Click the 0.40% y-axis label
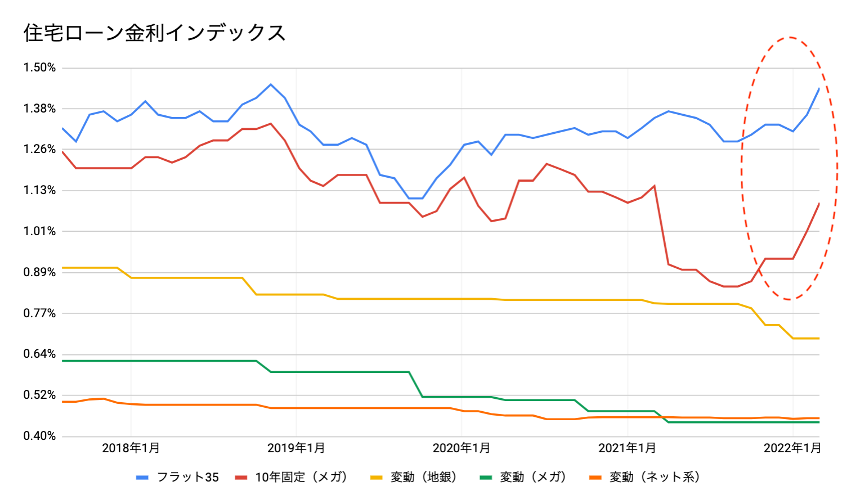 pos(39,436)
